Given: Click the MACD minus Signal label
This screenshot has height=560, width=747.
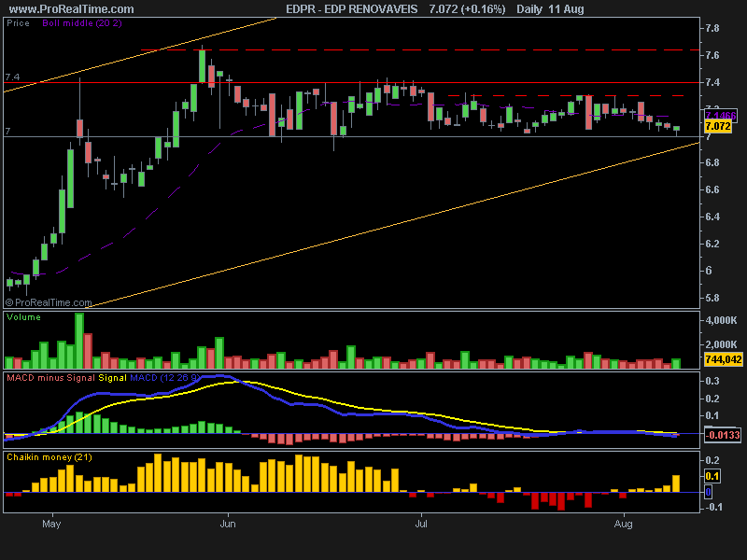Looking at the screenshot, I should click(x=50, y=378).
